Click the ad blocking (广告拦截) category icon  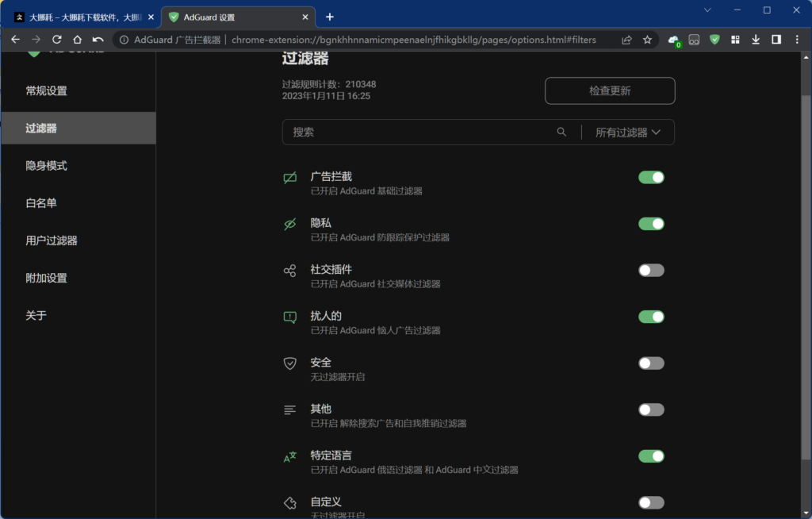pos(289,178)
